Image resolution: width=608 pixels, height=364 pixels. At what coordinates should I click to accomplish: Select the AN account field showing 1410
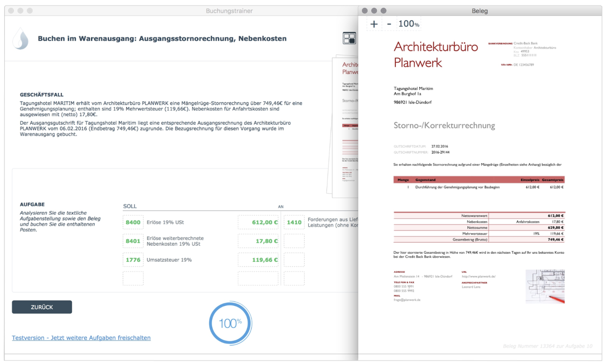(294, 222)
